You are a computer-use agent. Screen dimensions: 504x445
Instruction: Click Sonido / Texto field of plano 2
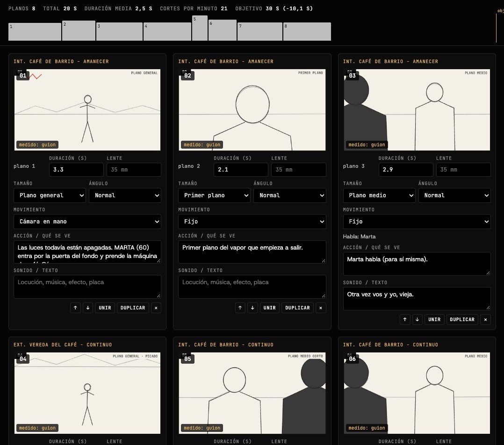pyautogui.click(x=252, y=287)
